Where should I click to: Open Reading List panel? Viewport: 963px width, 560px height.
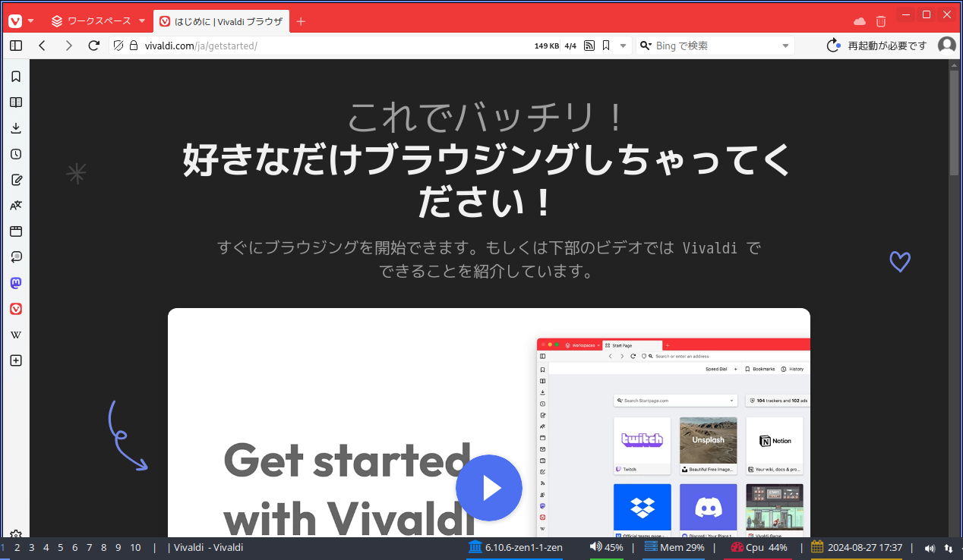click(16, 102)
